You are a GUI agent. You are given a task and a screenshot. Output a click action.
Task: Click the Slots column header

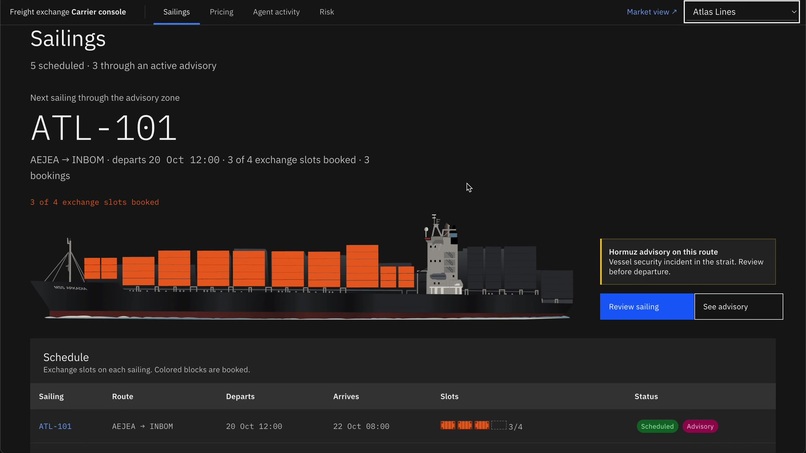click(449, 396)
